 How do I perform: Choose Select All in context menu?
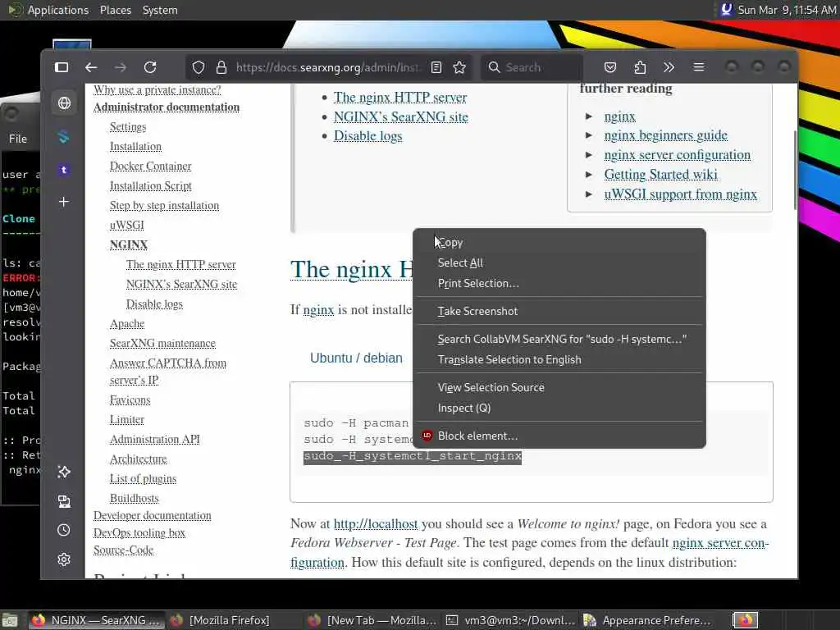(x=559, y=262)
